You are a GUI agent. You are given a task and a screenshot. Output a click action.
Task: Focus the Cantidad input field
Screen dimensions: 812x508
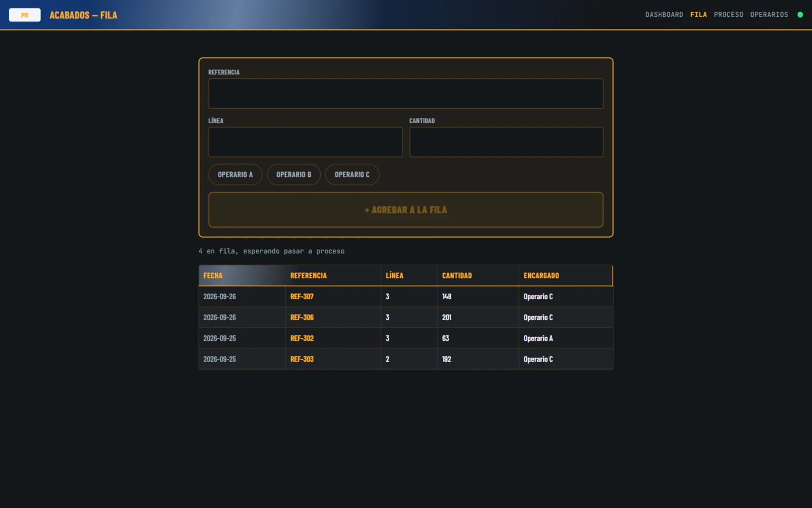506,142
